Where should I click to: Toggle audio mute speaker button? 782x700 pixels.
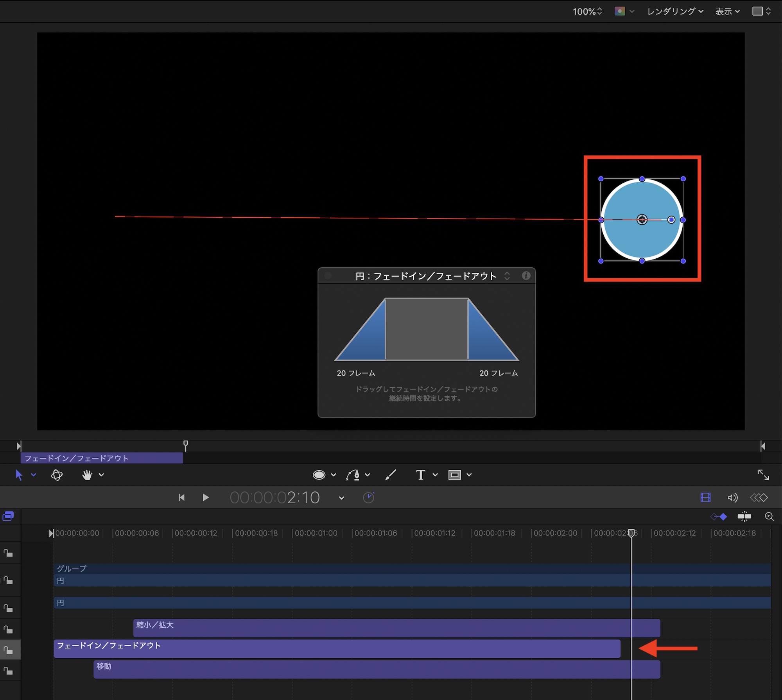[x=732, y=498]
